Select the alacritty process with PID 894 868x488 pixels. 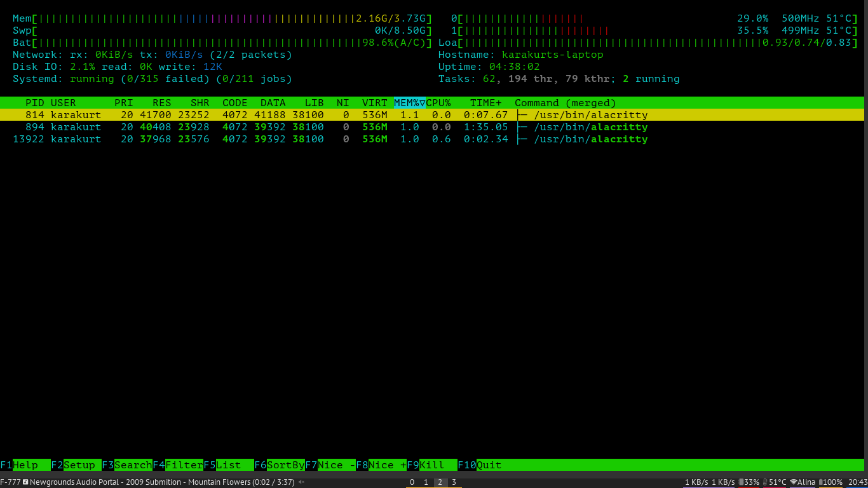[432, 127]
